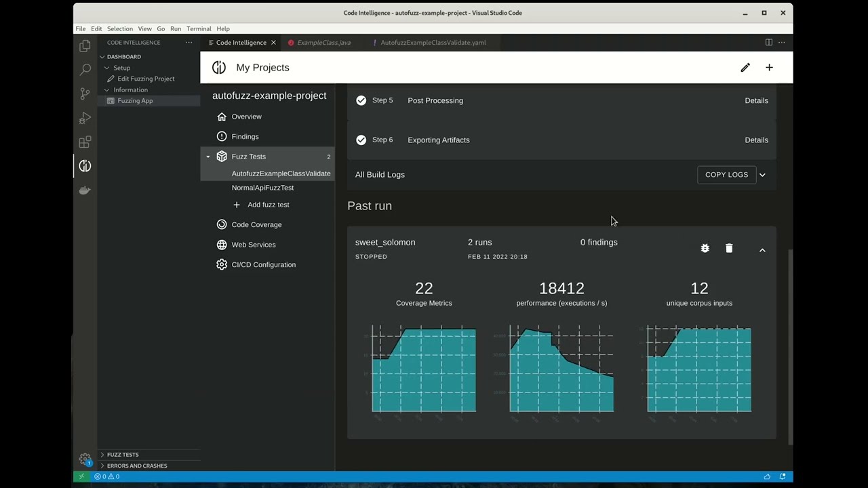Screen dimensions: 868x488
Task: Click the '0 findings' text
Action: 599,242
